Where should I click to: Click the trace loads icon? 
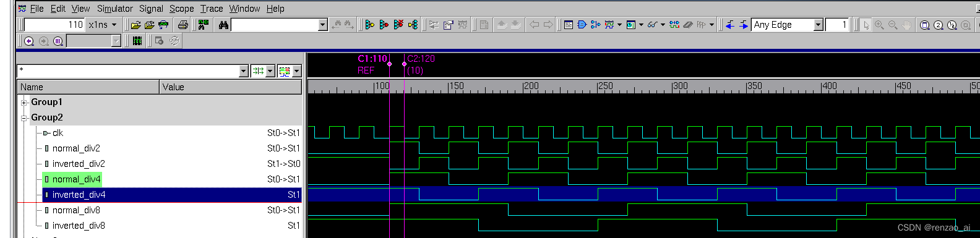(x=384, y=25)
